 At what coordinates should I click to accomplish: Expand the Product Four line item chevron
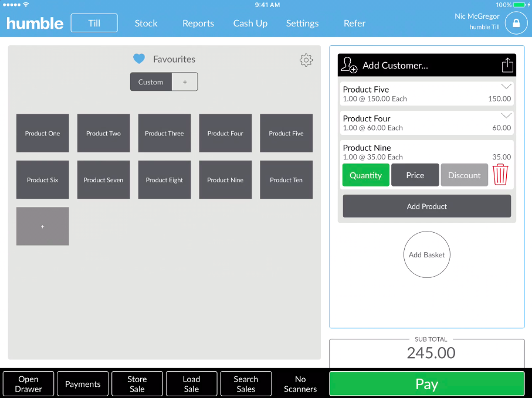506,116
